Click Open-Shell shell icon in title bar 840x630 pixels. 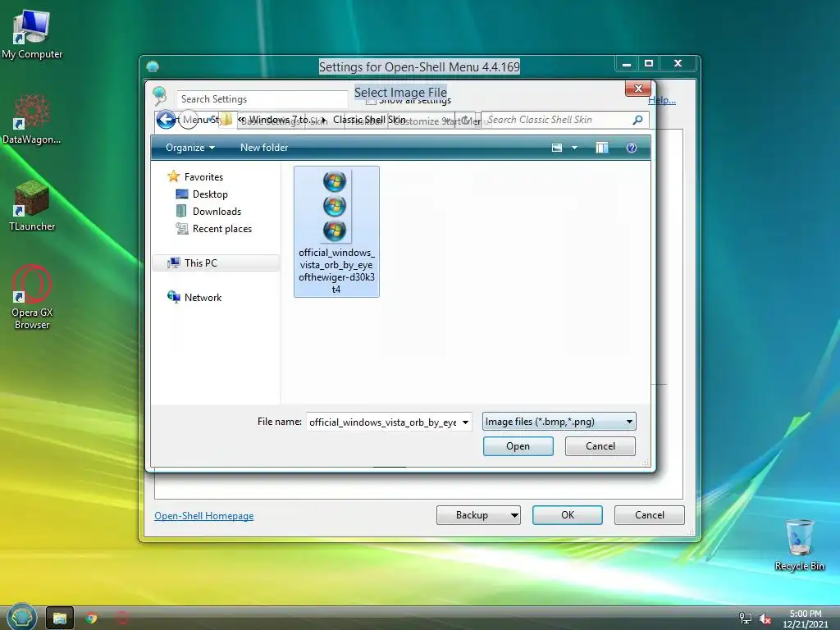[x=153, y=67]
